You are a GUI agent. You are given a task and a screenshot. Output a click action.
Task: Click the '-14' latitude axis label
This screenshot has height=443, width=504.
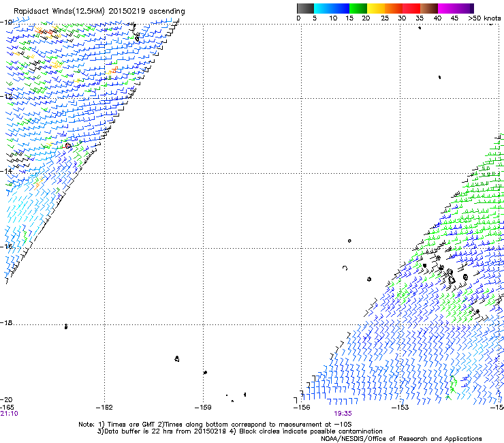click(6, 171)
